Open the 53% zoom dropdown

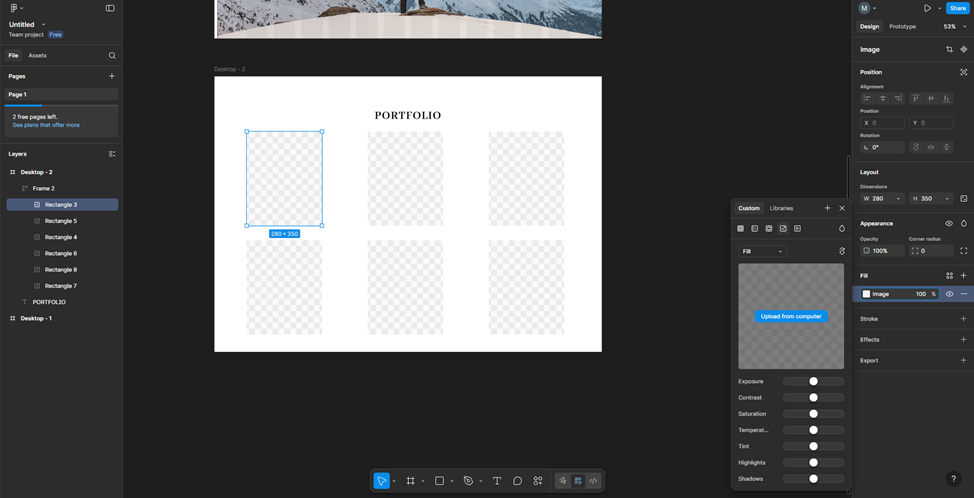(955, 27)
